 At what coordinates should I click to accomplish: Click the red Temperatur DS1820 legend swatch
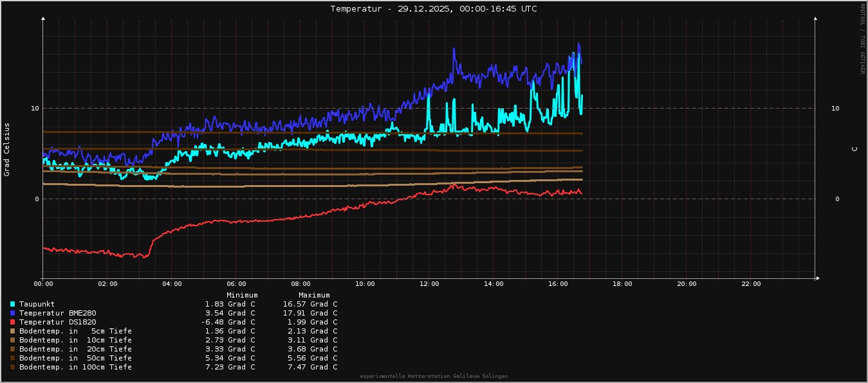(13, 322)
